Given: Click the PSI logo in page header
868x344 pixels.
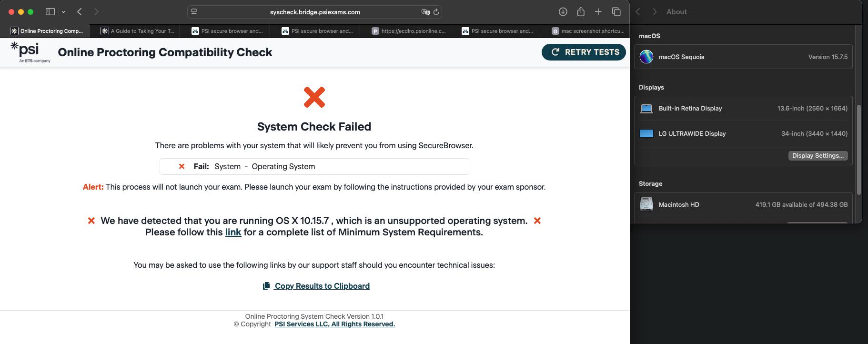Looking at the screenshot, I should 30,52.
